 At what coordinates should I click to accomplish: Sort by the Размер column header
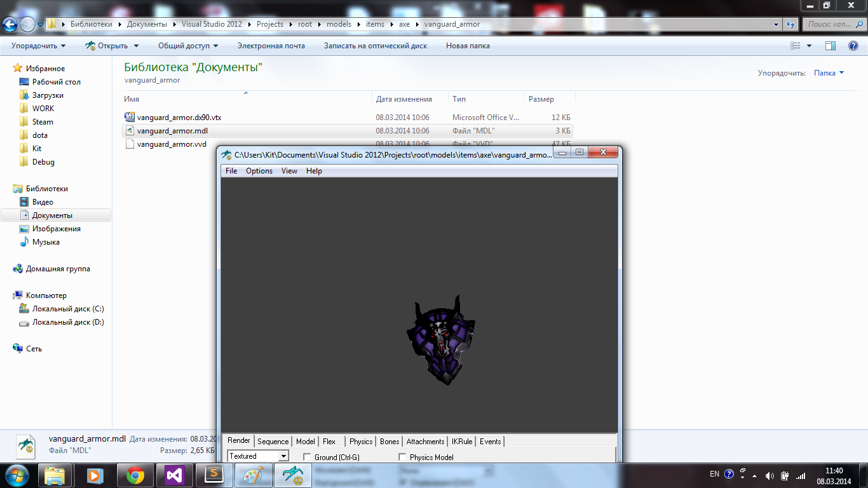click(550, 99)
